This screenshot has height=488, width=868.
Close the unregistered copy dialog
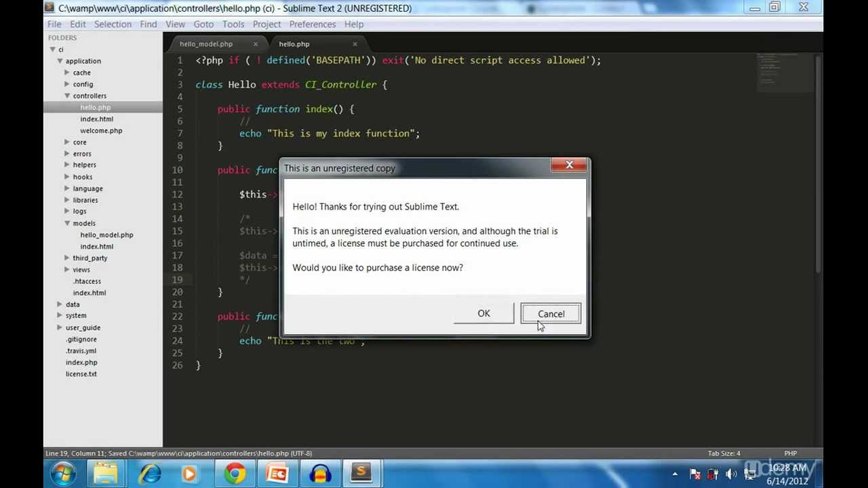570,165
